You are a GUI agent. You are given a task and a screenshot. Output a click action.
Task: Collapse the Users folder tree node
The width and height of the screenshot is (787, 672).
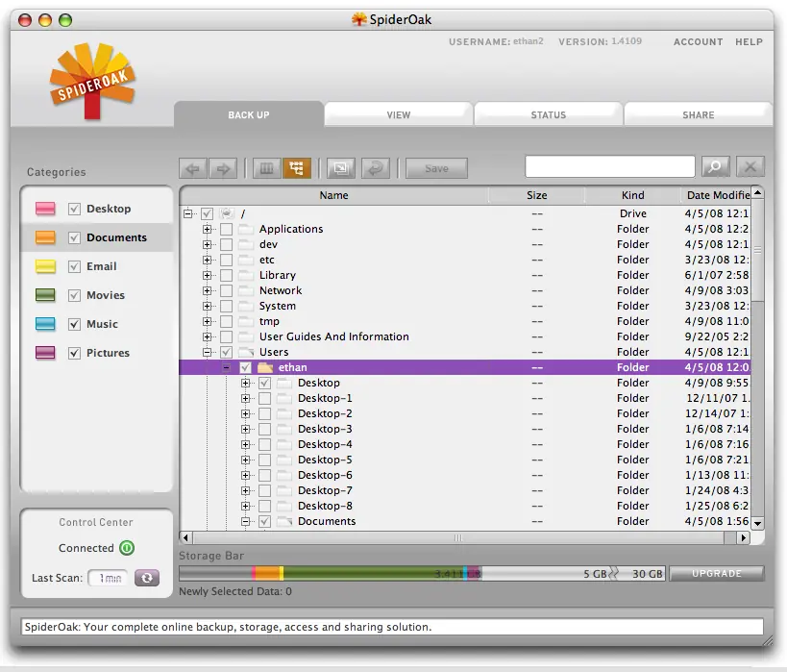point(207,352)
